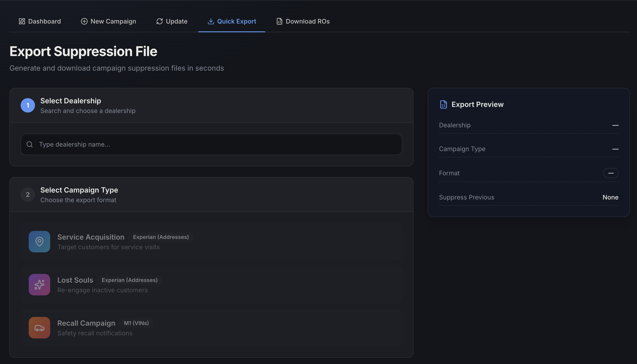Click the magnifier icon in dealership search
The height and width of the screenshot is (364, 637).
30,144
